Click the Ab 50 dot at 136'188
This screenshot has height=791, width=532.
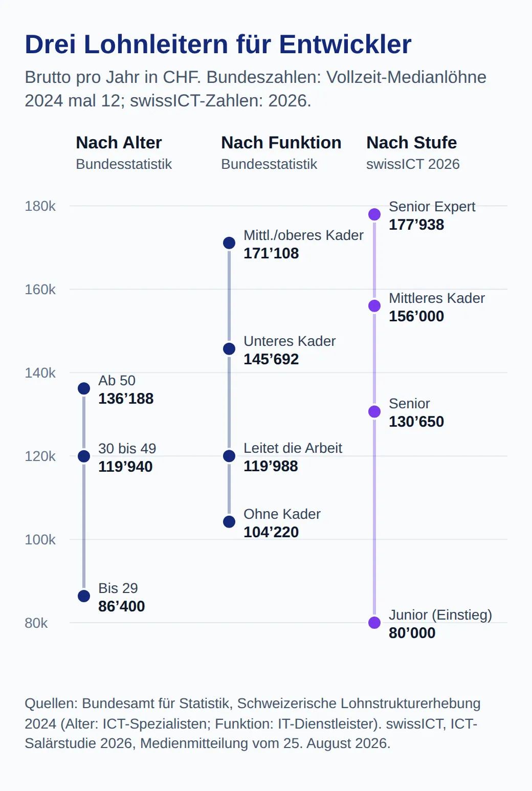coord(84,389)
